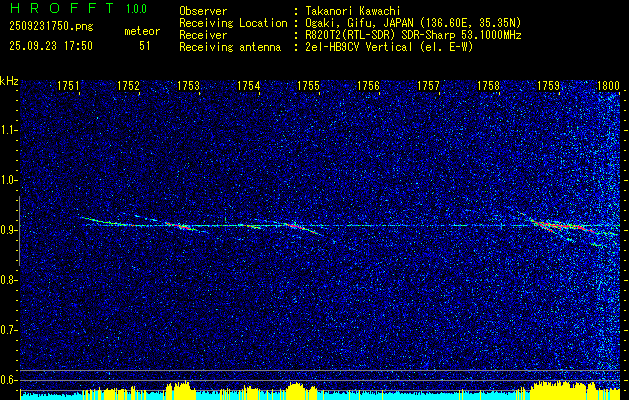Click the 1755 time marker

pos(308,86)
